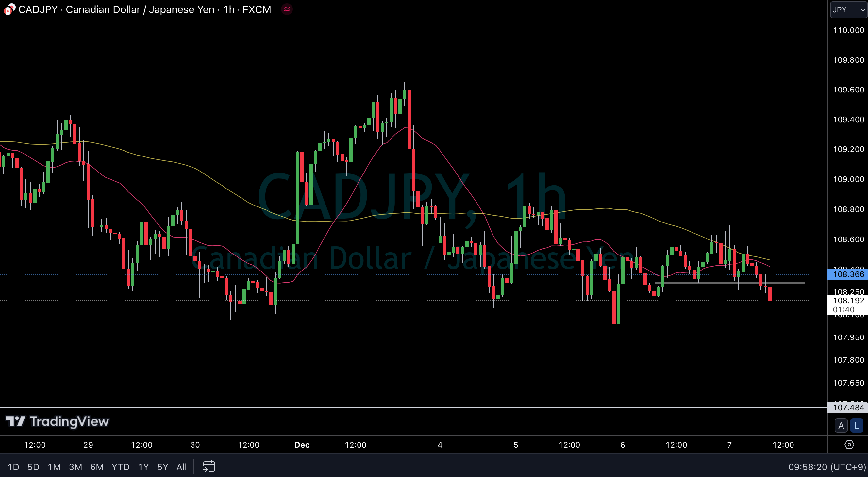This screenshot has height=477, width=868.
Task: Open the go-to-date calendar icon
Action: pyautogui.click(x=209, y=467)
